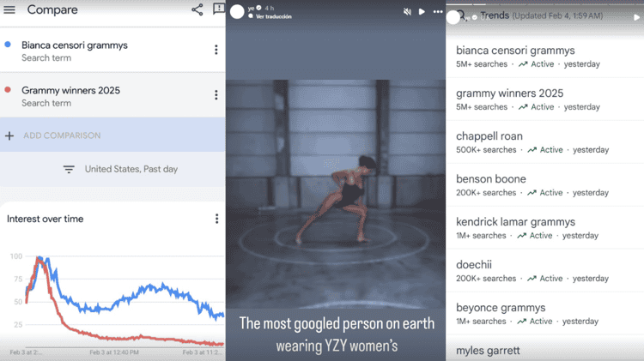Click ADD COMPARISON button

coord(112,135)
